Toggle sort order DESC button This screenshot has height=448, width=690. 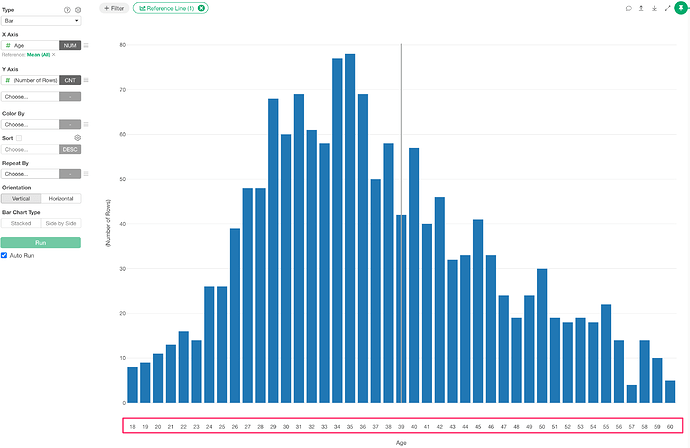point(70,149)
